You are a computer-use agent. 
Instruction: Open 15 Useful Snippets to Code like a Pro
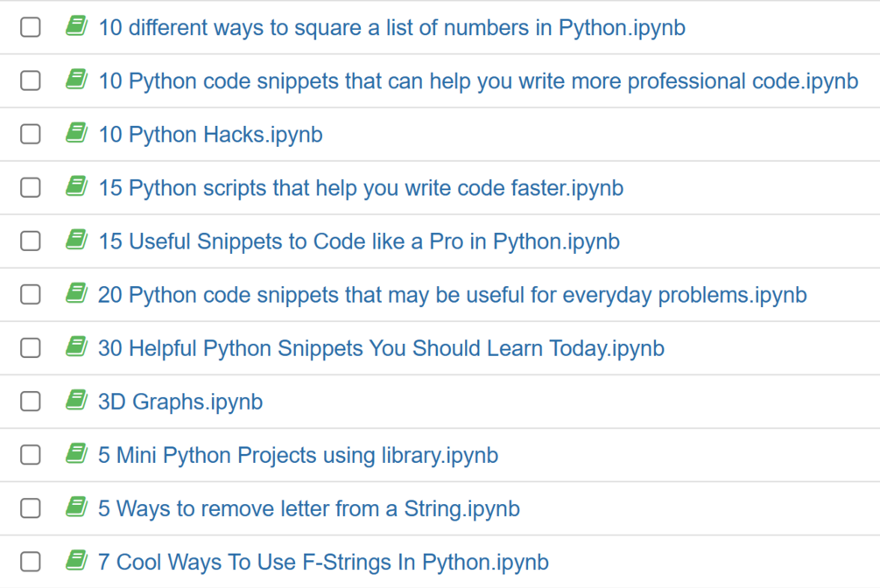pyautogui.click(x=359, y=241)
